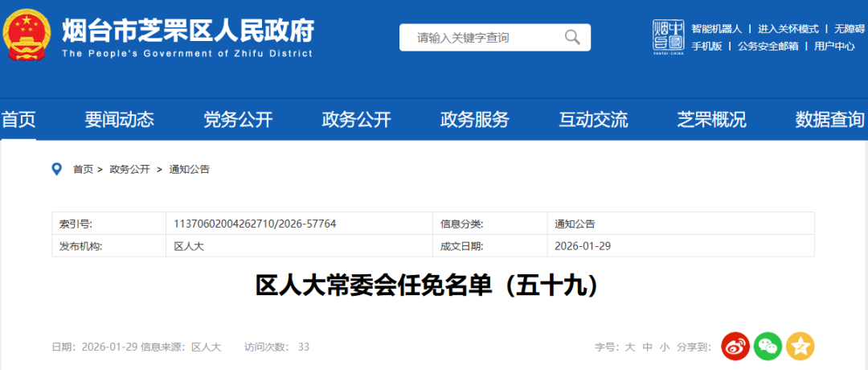Click the Yantai China seal logo
This screenshot has height=370, width=868.
point(667,36)
